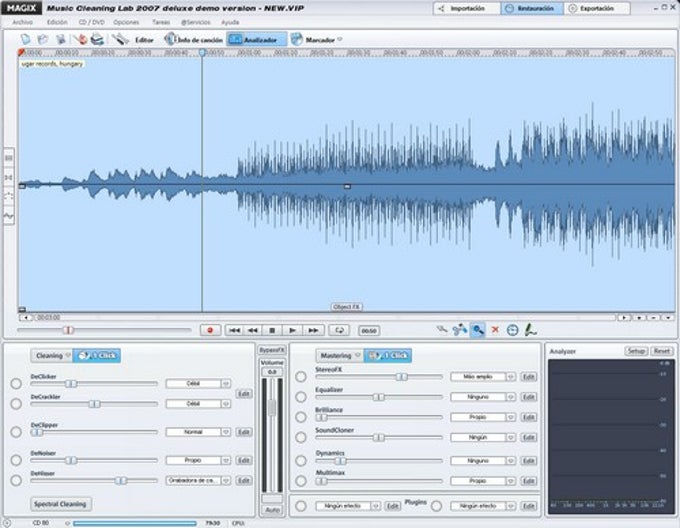Toggle the Analizador button
Screen dimensions: 680x528
point(256,39)
